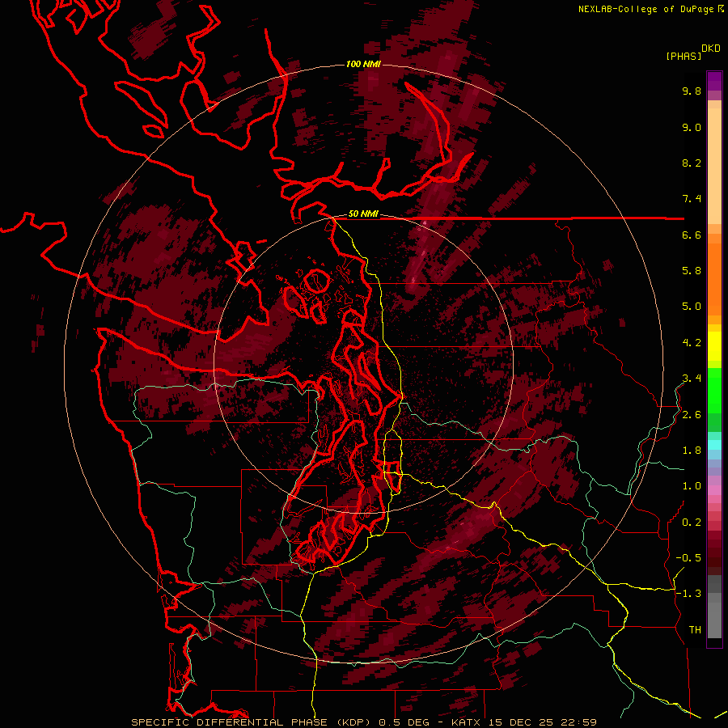This screenshot has width=728, height=728.
Task: Click the purple top segment of the color bar
Action: pyautogui.click(x=714, y=81)
